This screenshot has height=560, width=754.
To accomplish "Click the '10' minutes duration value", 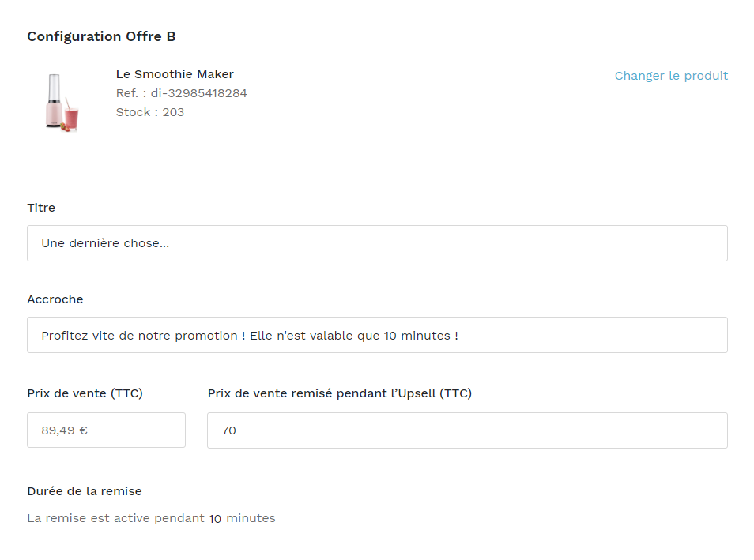I will pos(215,519).
